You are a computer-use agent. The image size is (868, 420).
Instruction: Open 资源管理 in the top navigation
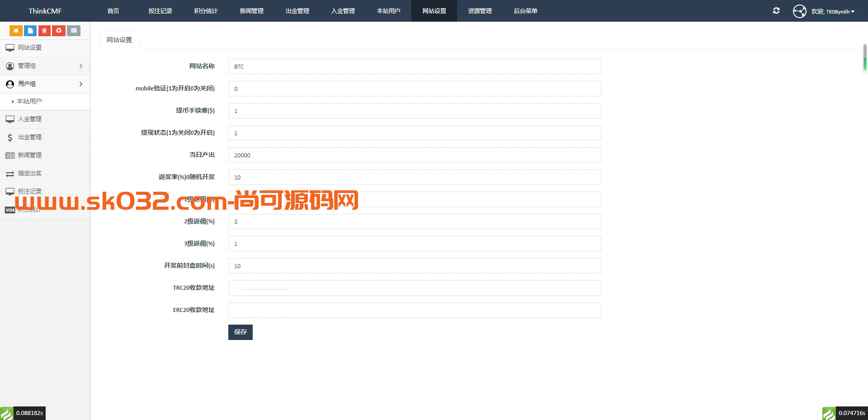click(x=480, y=11)
